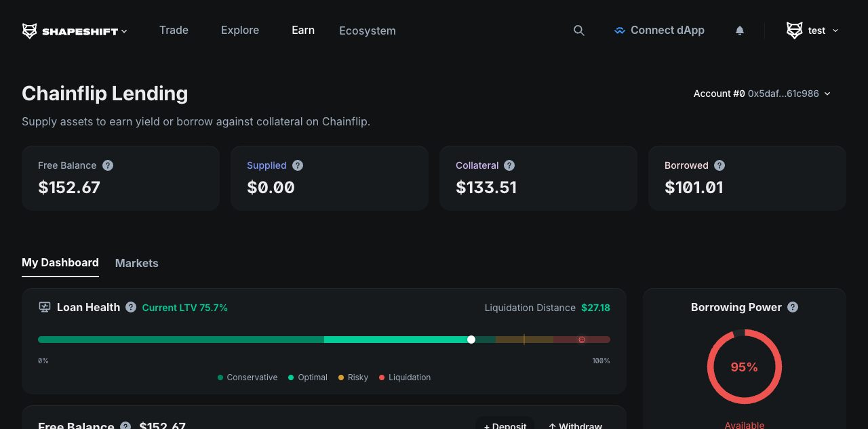Switch to the Markets tab
868x429 pixels.
pyautogui.click(x=136, y=263)
